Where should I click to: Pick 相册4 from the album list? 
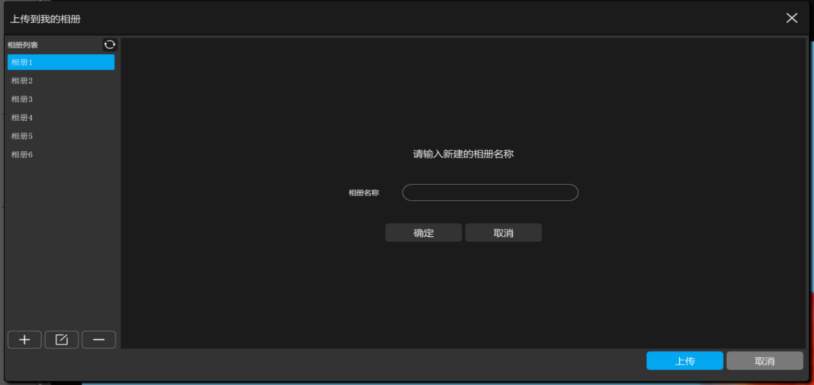click(x=61, y=118)
